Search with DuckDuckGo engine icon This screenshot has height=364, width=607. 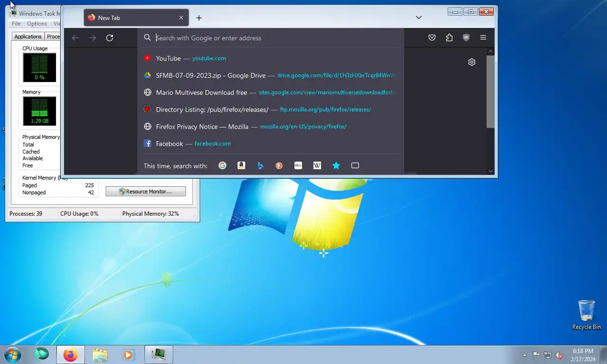[x=279, y=165]
